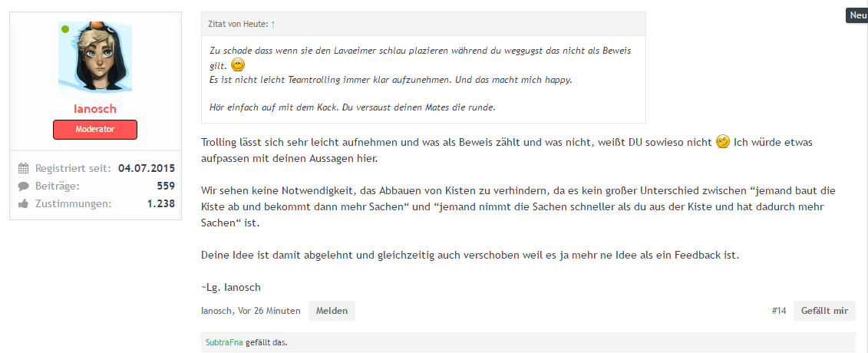
Task: Click the smiley emoji in the quote
Action: [x=238, y=64]
